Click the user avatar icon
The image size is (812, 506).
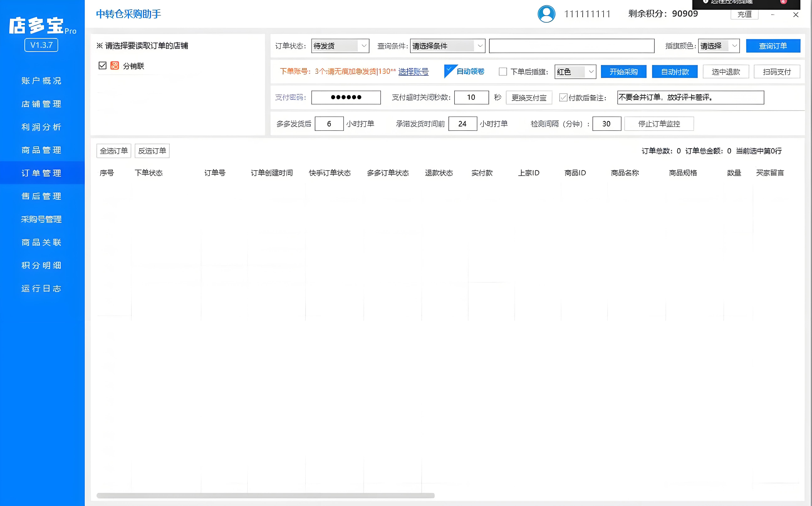(x=546, y=14)
